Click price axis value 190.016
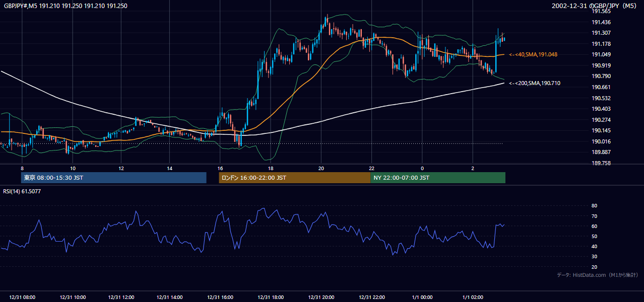 pyautogui.click(x=601, y=141)
